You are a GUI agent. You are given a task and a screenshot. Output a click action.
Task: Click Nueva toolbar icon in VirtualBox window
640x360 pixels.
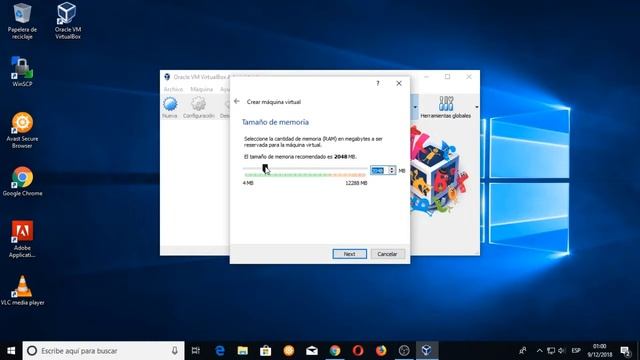coord(170,108)
